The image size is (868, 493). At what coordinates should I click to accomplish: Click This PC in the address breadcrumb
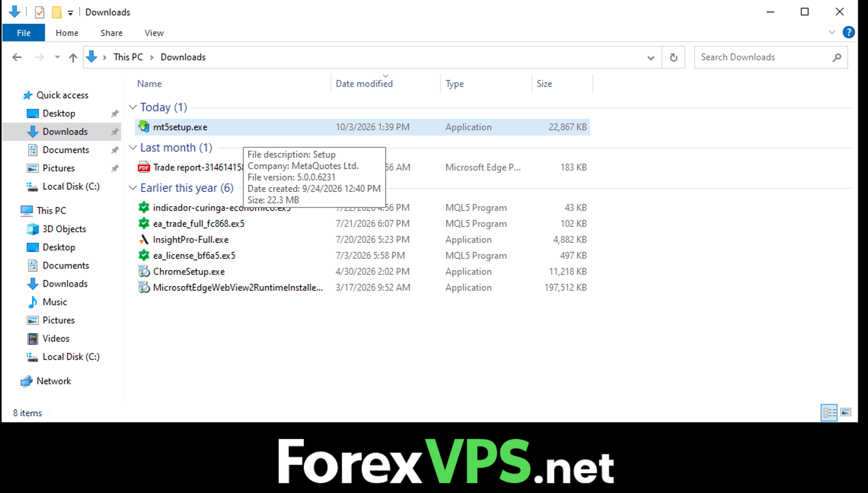[x=128, y=57]
